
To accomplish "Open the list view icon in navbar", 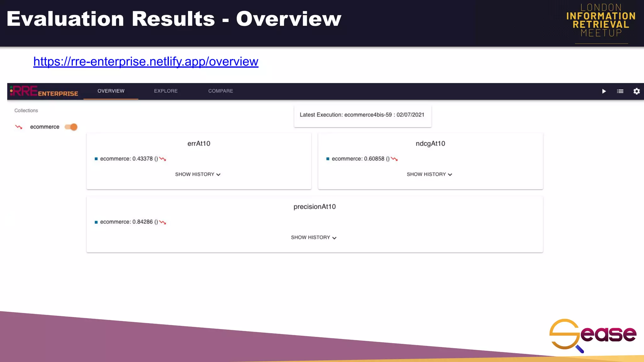I will [620, 91].
